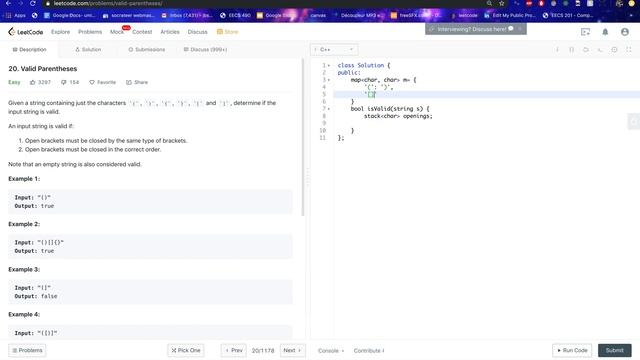Open the Contest page

[142, 32]
